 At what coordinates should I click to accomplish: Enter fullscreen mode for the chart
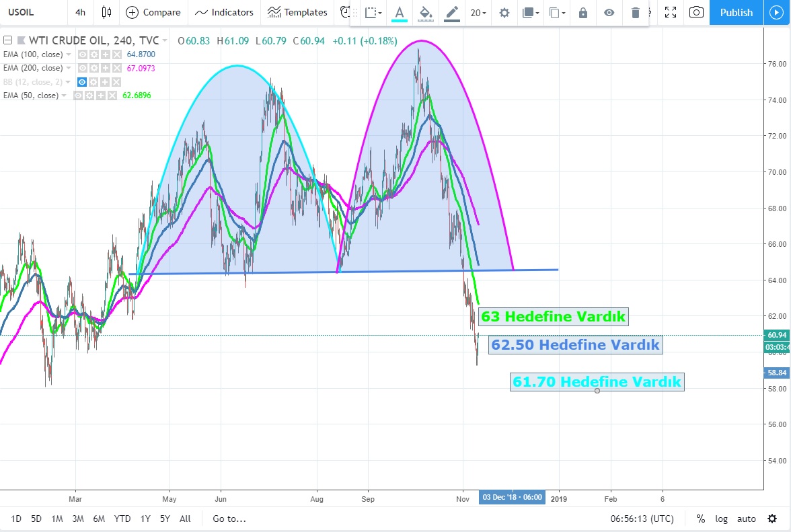[x=670, y=12]
